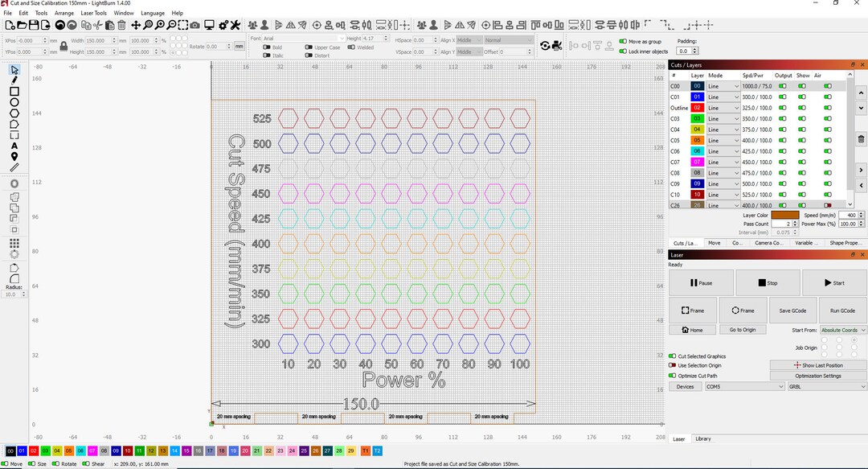Screen dimensions: 868x469
Task: Pick the red color swatch from palette
Action: (33, 450)
